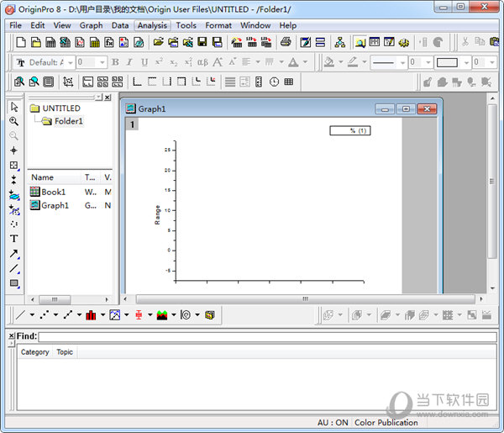The width and height of the screenshot is (504, 433).
Task: Click the Print icon
Action: click(286, 42)
